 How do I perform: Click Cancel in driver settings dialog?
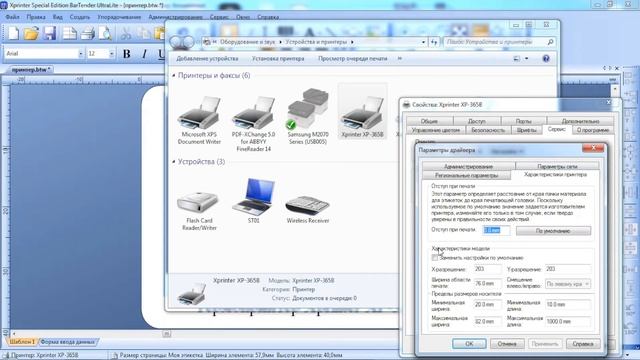coord(507,344)
